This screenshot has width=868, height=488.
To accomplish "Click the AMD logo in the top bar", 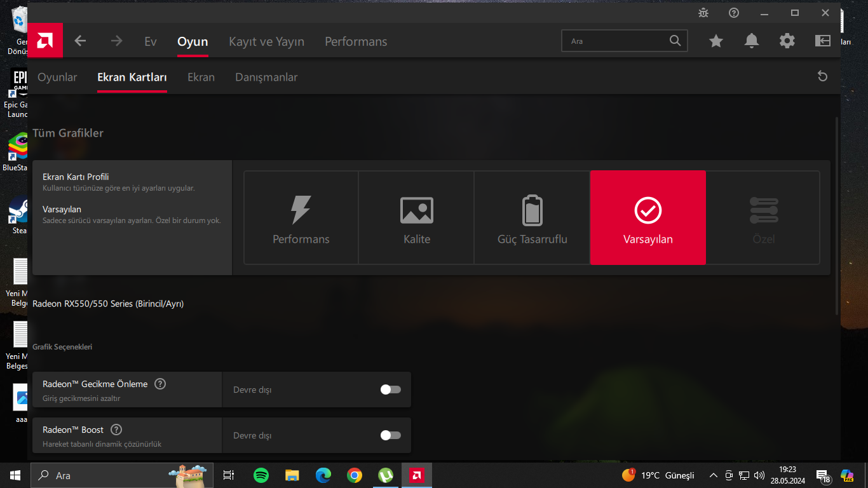I will tap(45, 41).
